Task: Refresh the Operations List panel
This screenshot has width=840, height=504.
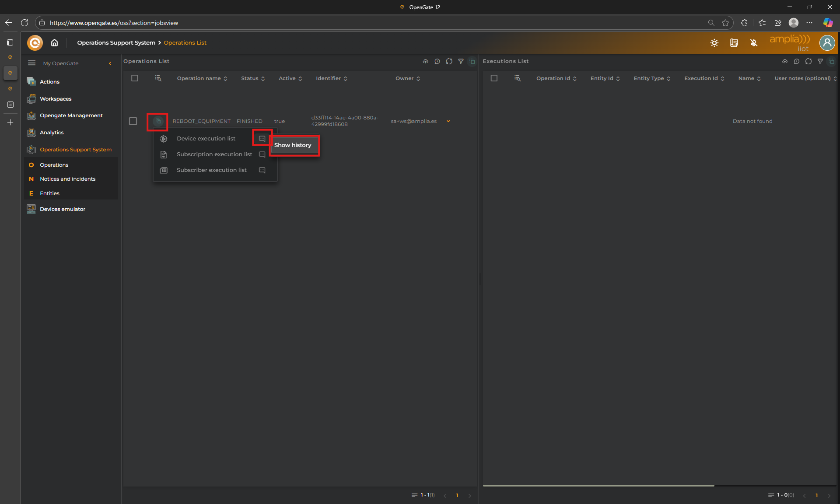Action: tap(449, 61)
